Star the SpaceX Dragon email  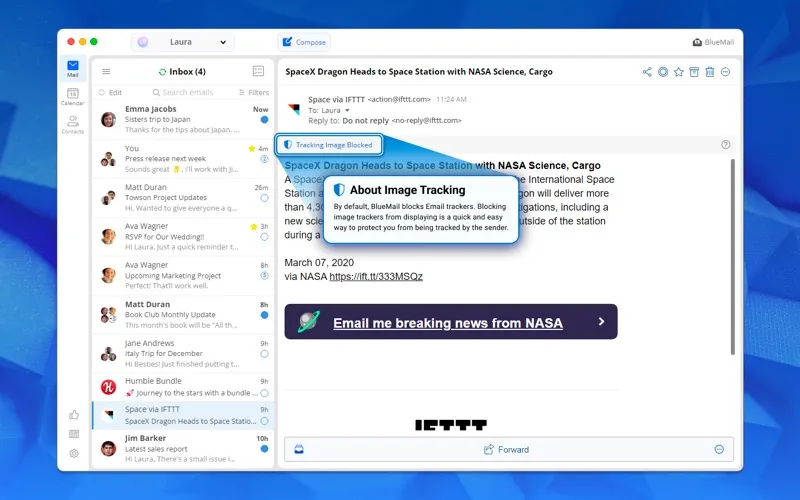(679, 72)
